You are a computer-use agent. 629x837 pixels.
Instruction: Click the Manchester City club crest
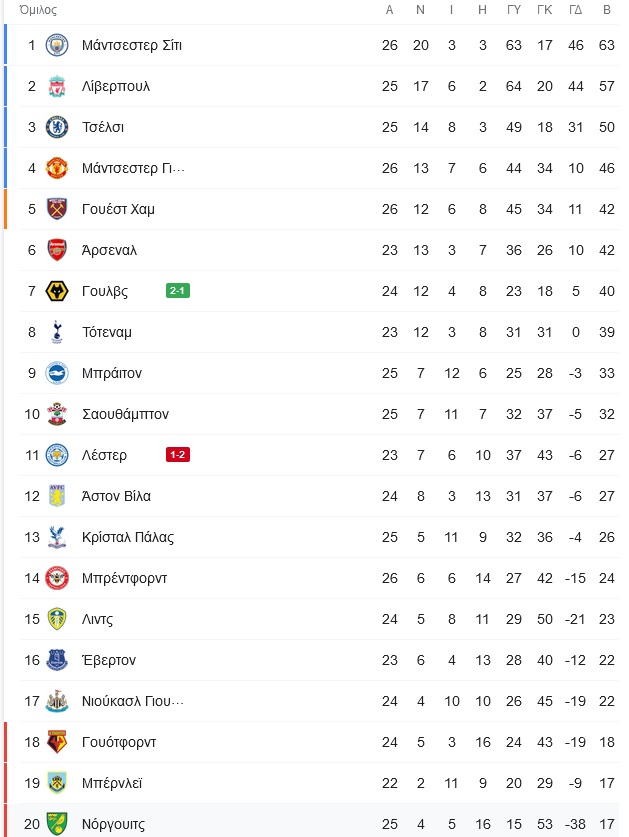[57, 45]
